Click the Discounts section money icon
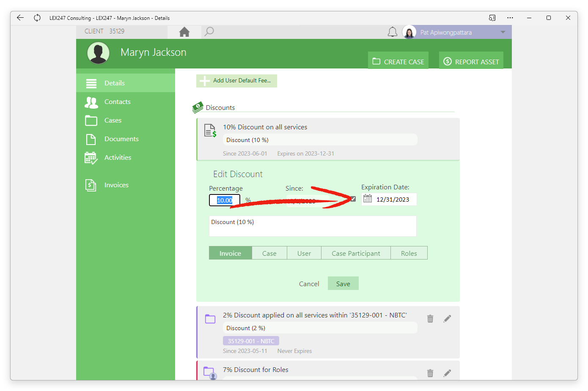 tap(198, 107)
